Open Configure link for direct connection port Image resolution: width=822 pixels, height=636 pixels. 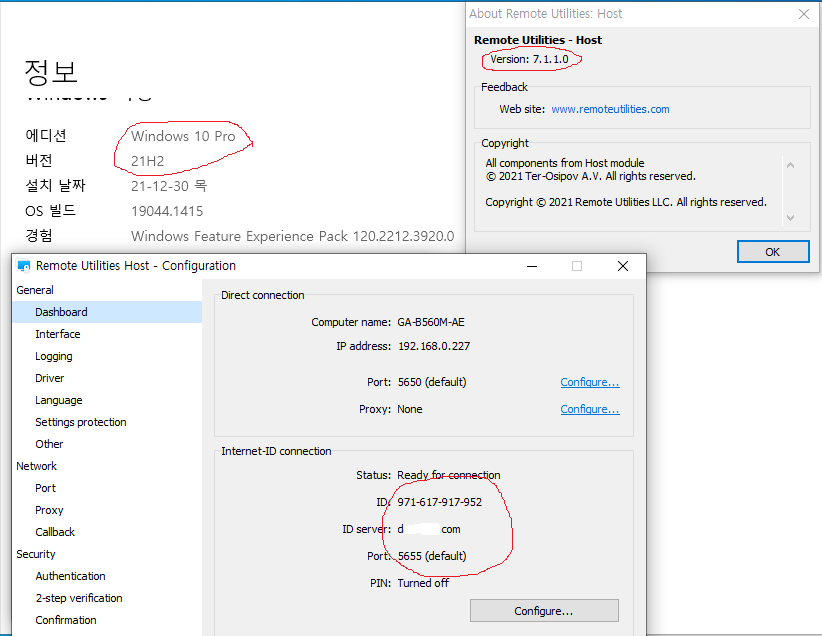[589, 382]
